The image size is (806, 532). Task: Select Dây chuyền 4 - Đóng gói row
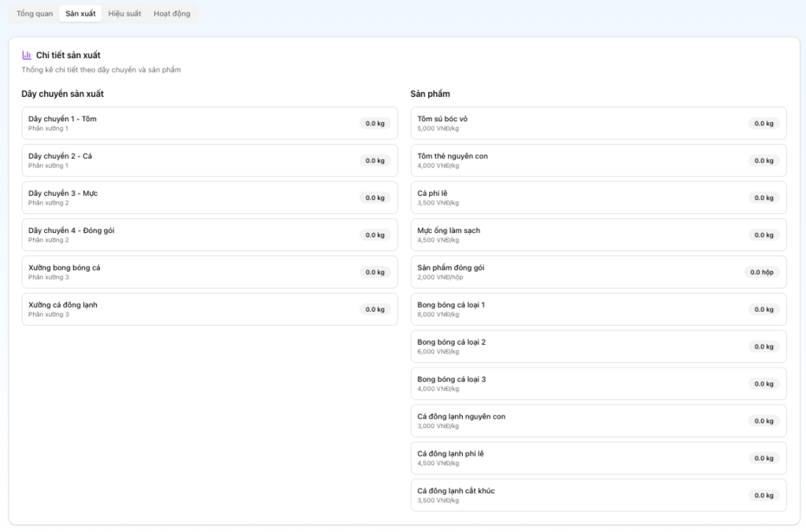pos(209,235)
